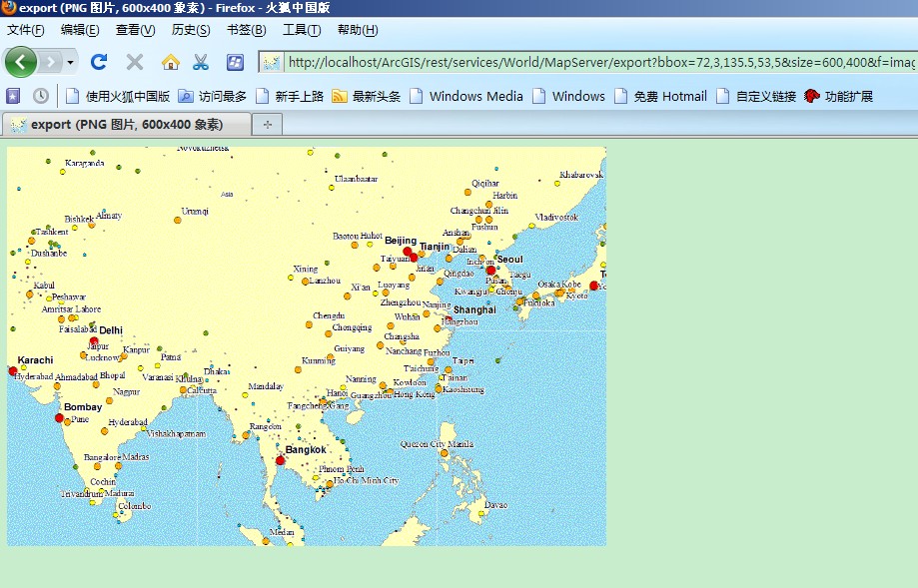
Task: Click the Forward navigation arrow
Action: tap(51, 62)
